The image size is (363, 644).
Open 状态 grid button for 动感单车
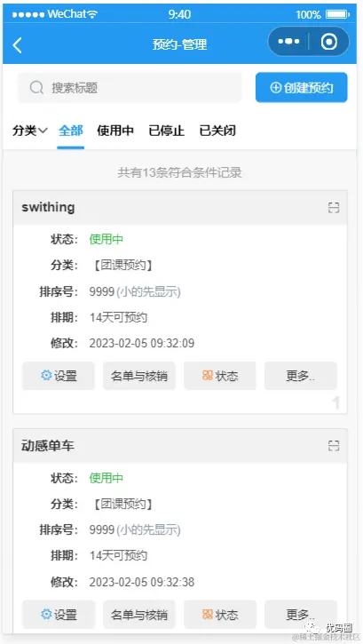pyautogui.click(x=220, y=615)
